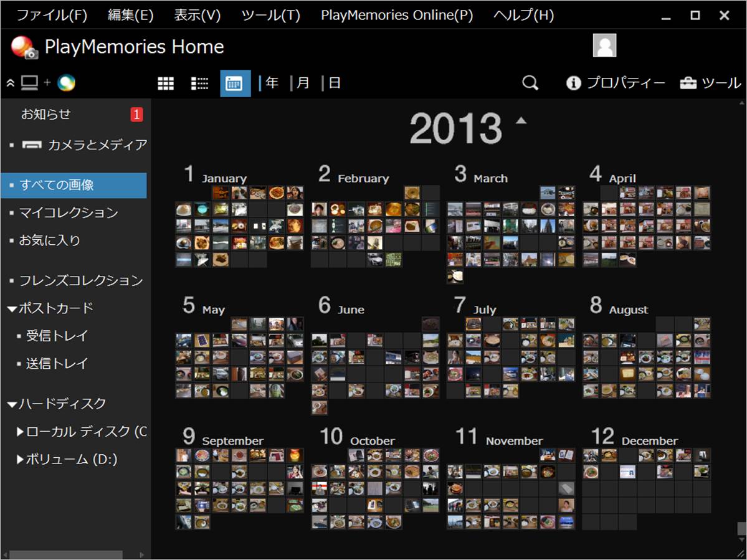Collapse the ポストカード section

click(x=13, y=309)
